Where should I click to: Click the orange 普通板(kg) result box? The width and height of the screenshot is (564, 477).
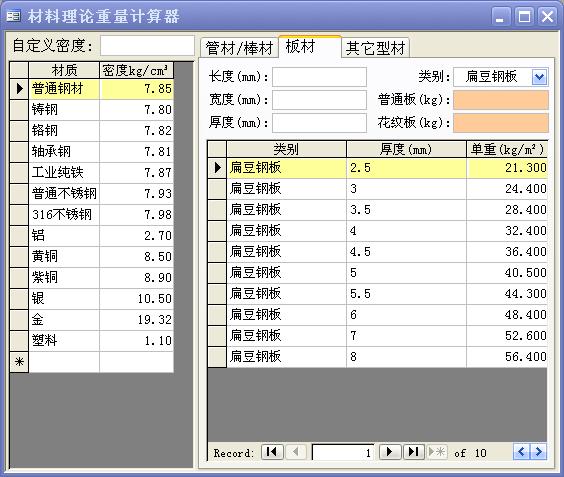click(501, 100)
